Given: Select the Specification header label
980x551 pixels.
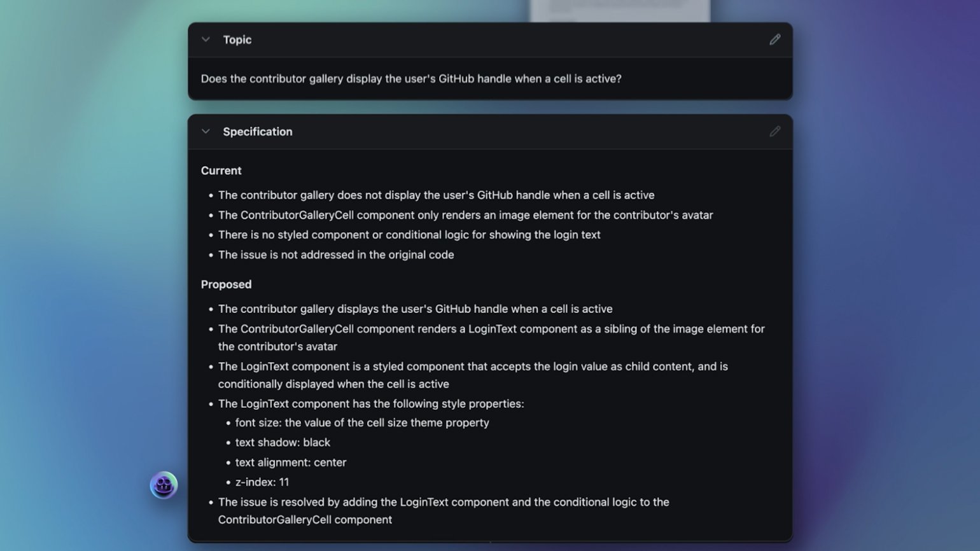Looking at the screenshot, I should pyautogui.click(x=258, y=132).
